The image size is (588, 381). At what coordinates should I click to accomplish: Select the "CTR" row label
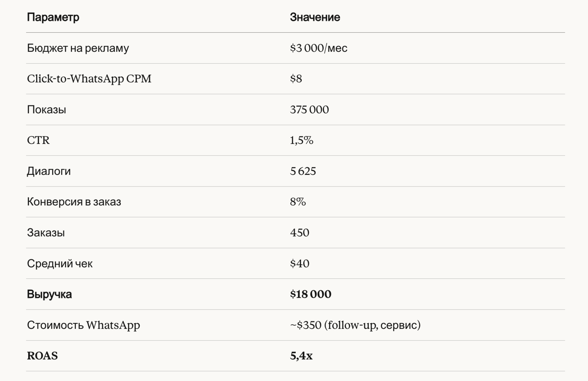[x=38, y=140]
